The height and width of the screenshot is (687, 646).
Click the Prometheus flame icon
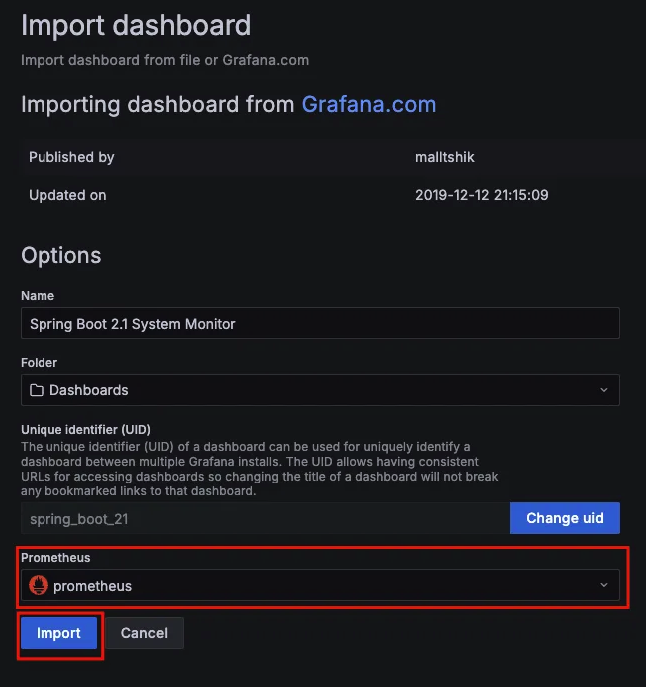click(39, 585)
